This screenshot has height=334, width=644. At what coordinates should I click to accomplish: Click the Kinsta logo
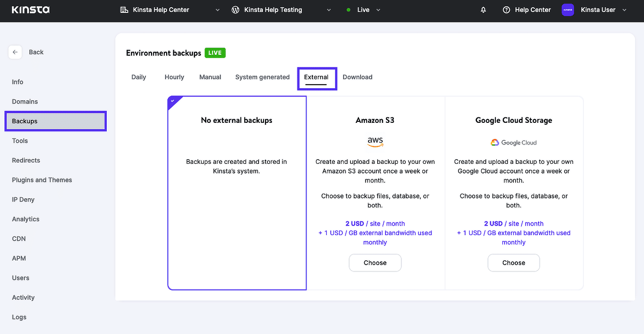[x=30, y=10]
